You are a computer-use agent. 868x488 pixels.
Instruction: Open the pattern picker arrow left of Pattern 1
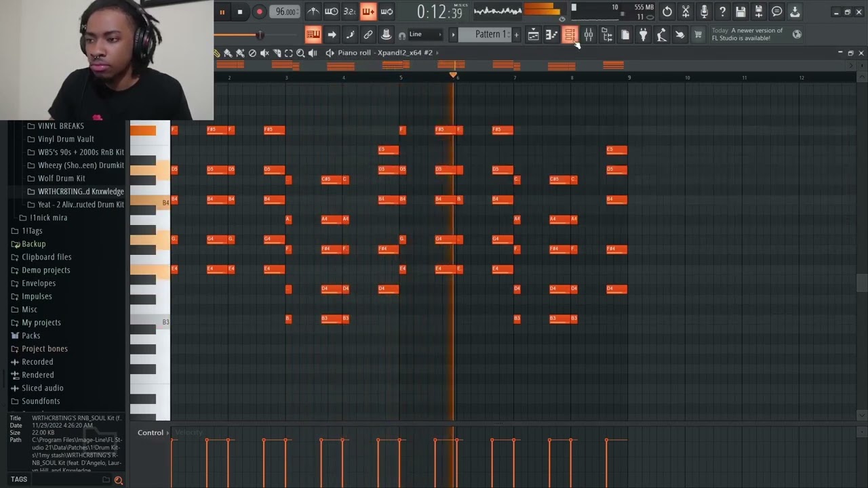453,35
